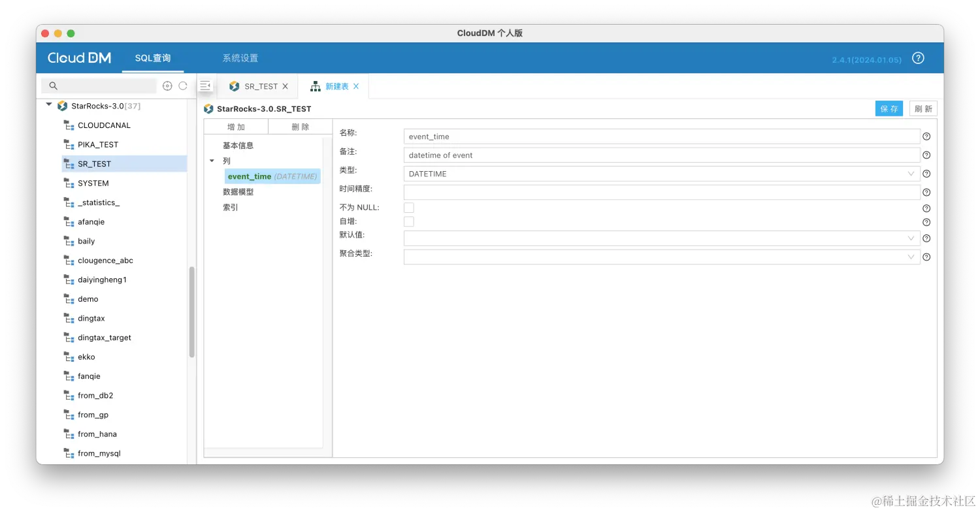
Task: Click the demo schema icon
Action: coord(69,299)
